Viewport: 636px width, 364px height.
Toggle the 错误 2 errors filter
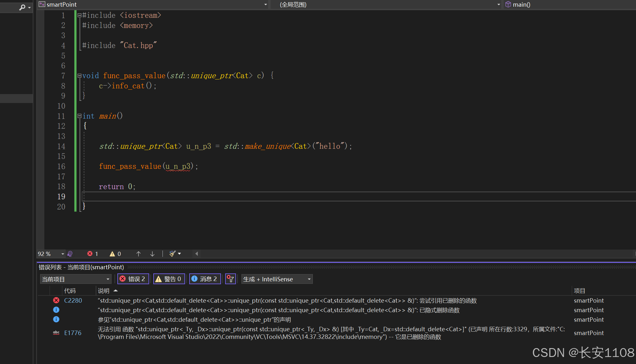point(133,279)
